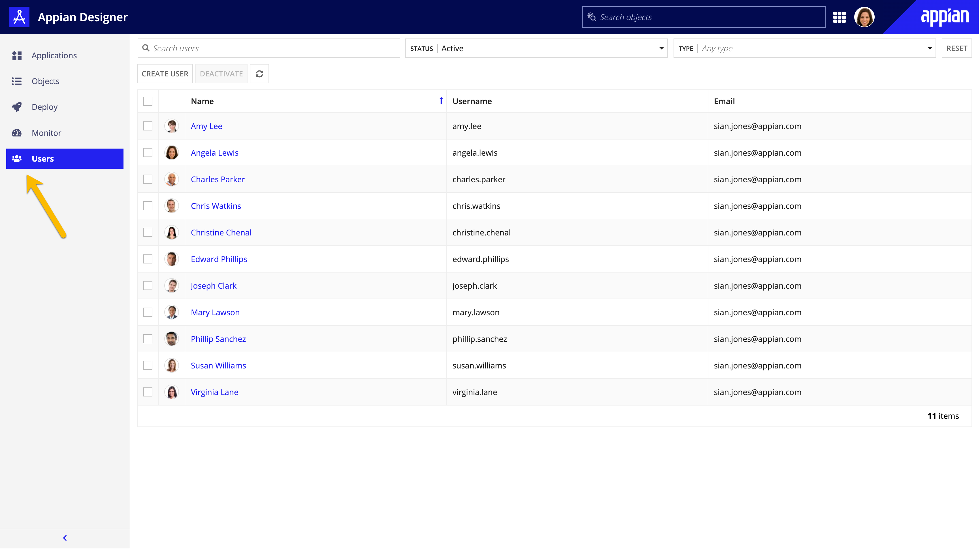The image size is (980, 549).
Task: Collapse the sidebar with the chevron
Action: point(65,538)
